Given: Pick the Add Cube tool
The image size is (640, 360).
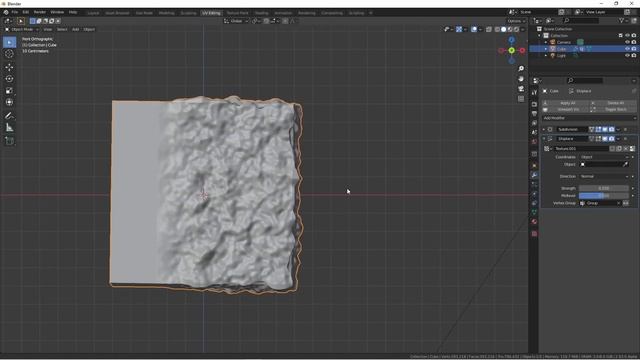Looking at the screenshot, I should 9,141.
